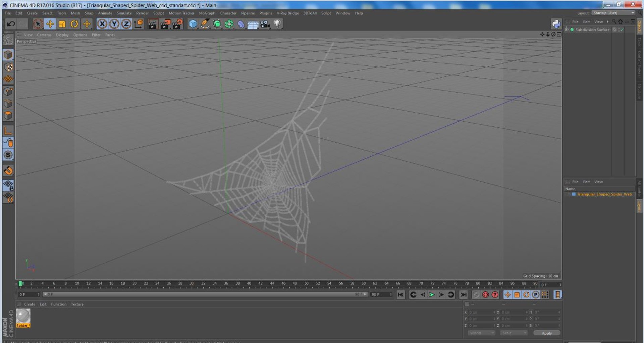Activate the Move tool in top toolbar

[50, 24]
